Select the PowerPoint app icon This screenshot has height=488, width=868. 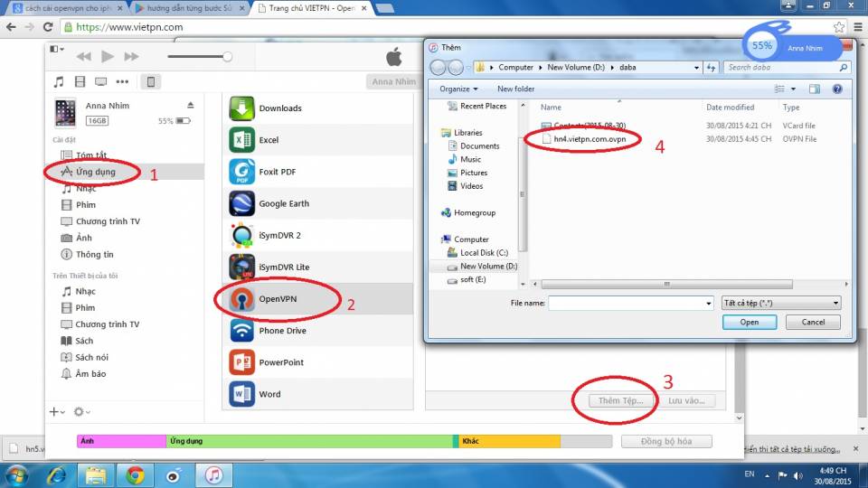[242, 362]
